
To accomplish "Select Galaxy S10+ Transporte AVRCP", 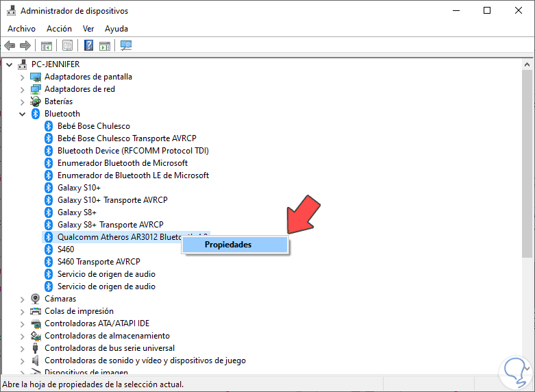I will tap(112, 199).
